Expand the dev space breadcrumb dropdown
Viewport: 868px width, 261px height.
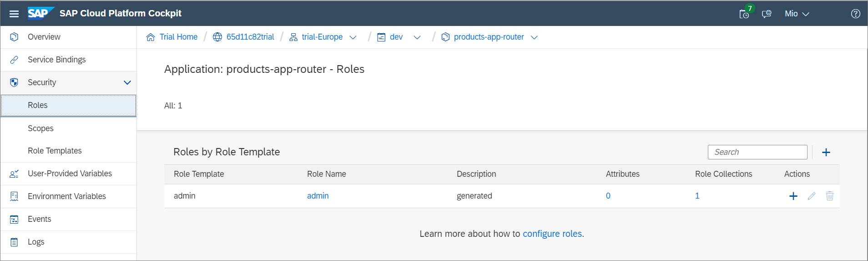[x=417, y=37]
